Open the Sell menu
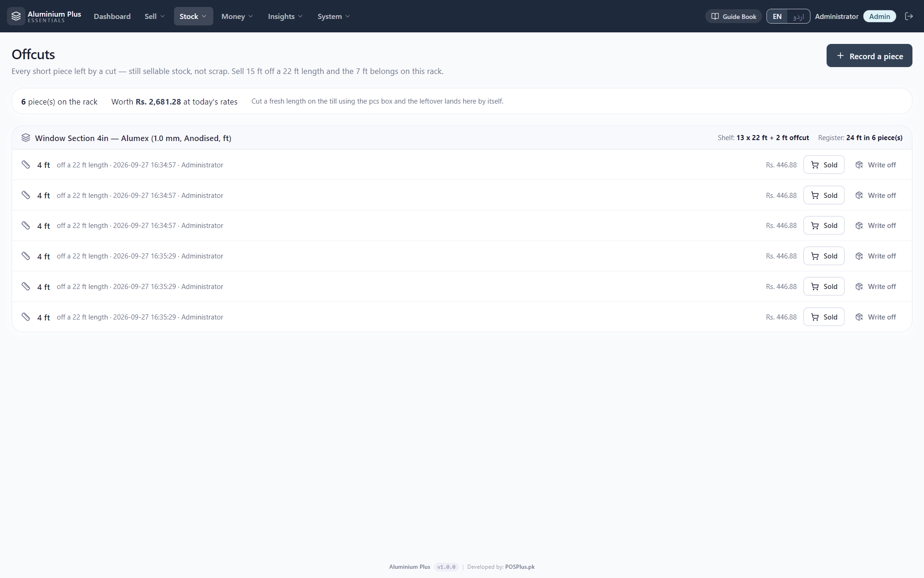924x578 pixels. click(154, 16)
